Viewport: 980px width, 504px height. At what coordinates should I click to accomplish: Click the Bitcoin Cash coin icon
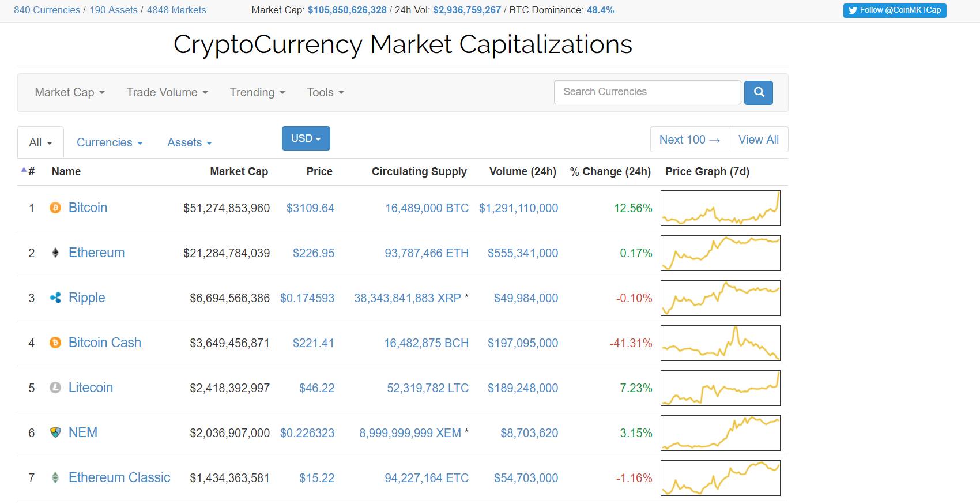tap(55, 343)
